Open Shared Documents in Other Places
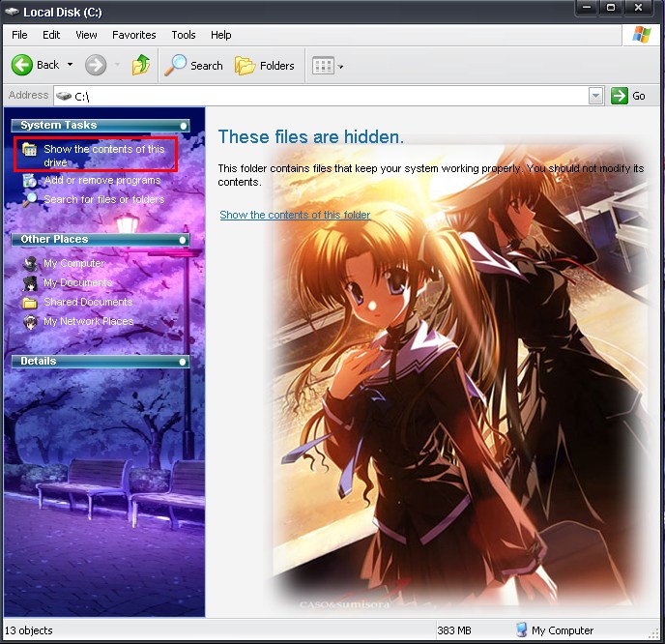 pyautogui.click(x=88, y=302)
